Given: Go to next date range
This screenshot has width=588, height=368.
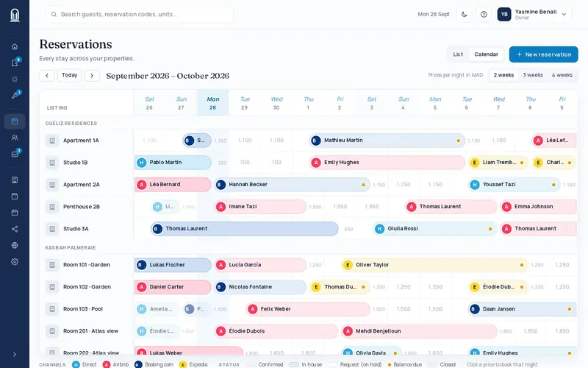Looking at the screenshot, I should pyautogui.click(x=91, y=76).
